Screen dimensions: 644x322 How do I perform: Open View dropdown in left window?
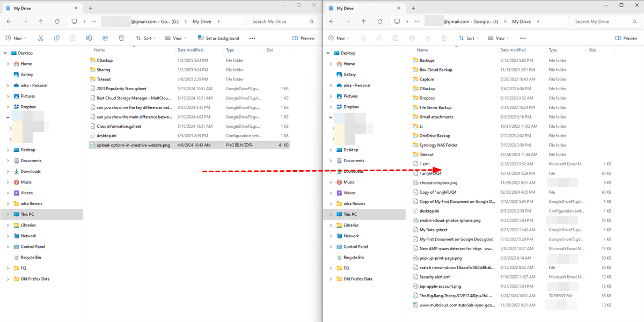(175, 38)
